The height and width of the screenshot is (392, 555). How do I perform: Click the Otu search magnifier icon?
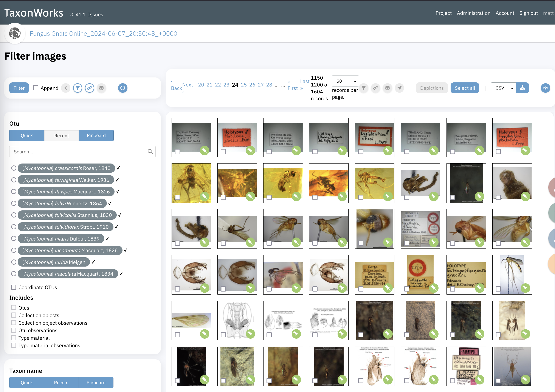(150, 151)
